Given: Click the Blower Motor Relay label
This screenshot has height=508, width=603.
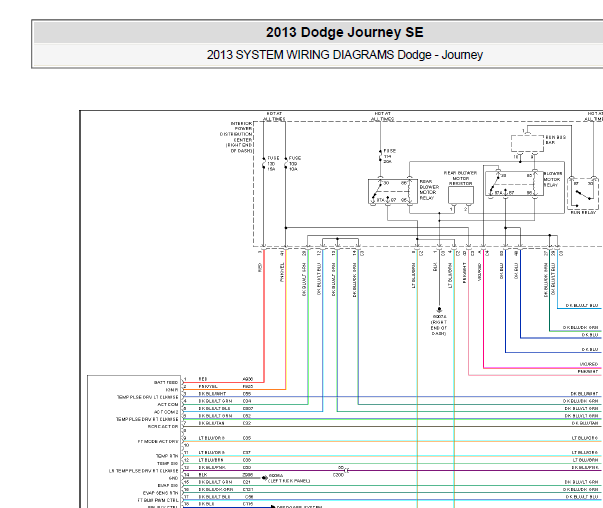Looking at the screenshot, I should click(x=553, y=180).
